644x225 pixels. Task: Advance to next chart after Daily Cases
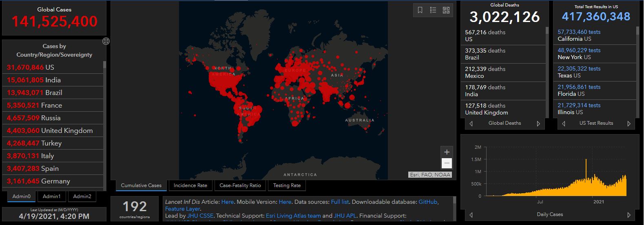[x=629, y=215]
